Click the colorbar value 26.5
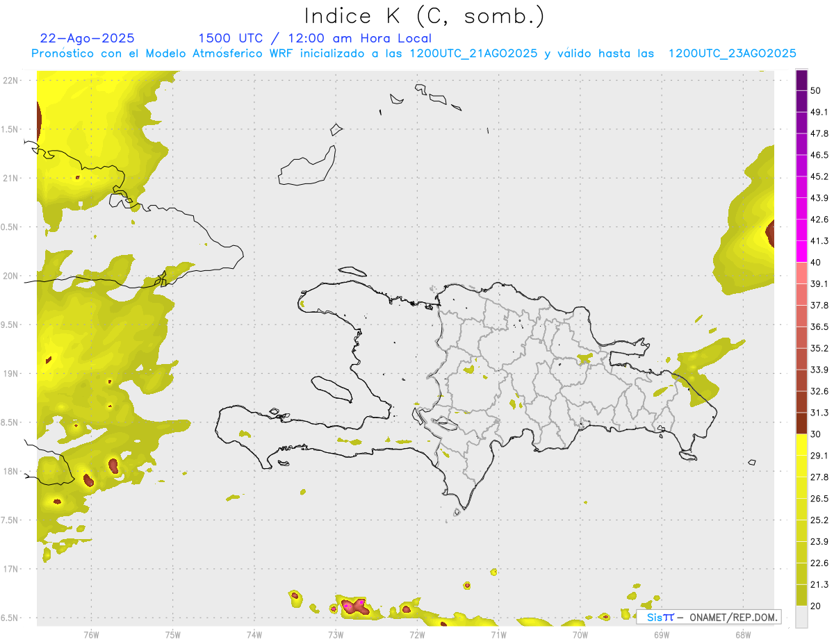 (819, 499)
